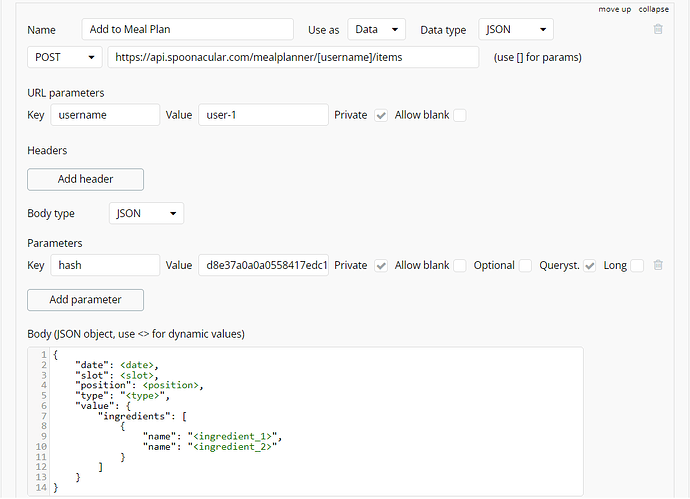The height and width of the screenshot is (499, 690).
Task: Toggle Allow blank checkbox for hash parameter
Action: (x=460, y=266)
